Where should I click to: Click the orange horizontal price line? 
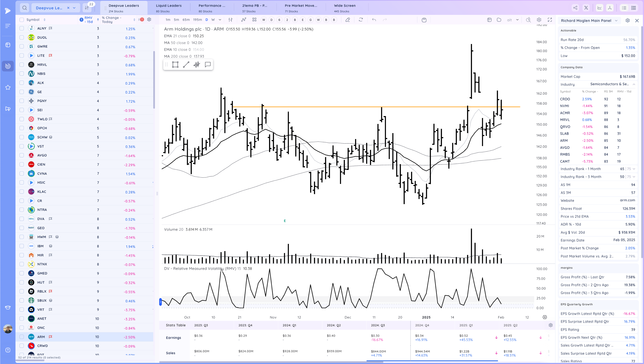(325, 107)
